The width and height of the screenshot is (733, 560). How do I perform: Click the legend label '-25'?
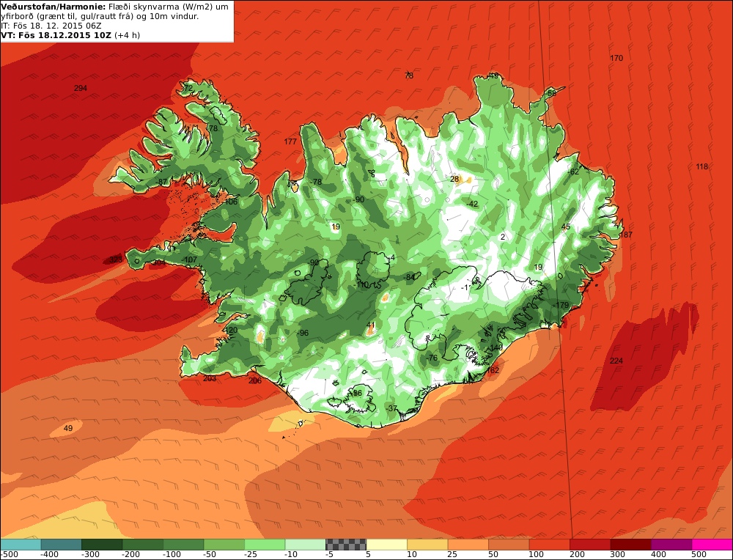252,555
